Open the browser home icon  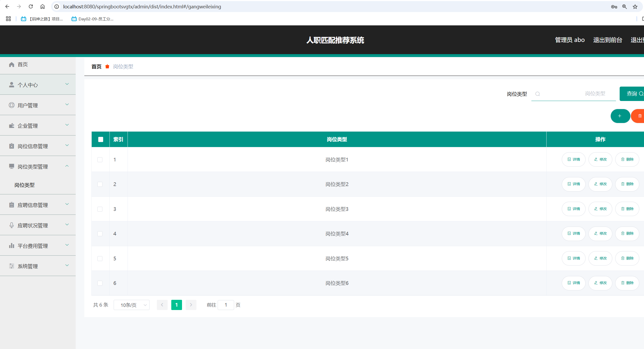(x=42, y=7)
